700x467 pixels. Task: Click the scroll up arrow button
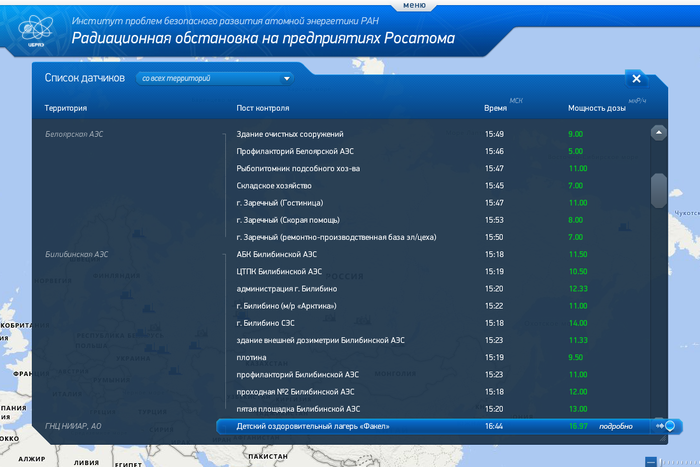[x=658, y=132]
